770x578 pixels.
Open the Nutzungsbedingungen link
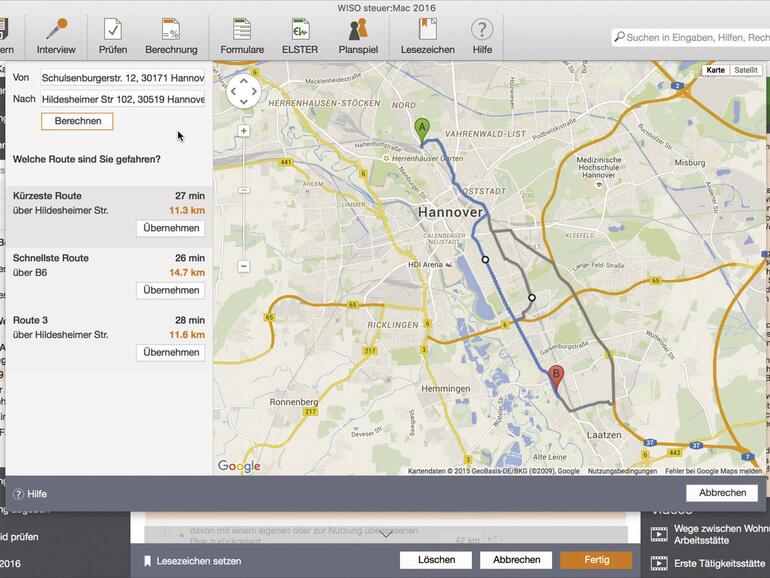pyautogui.click(x=622, y=471)
